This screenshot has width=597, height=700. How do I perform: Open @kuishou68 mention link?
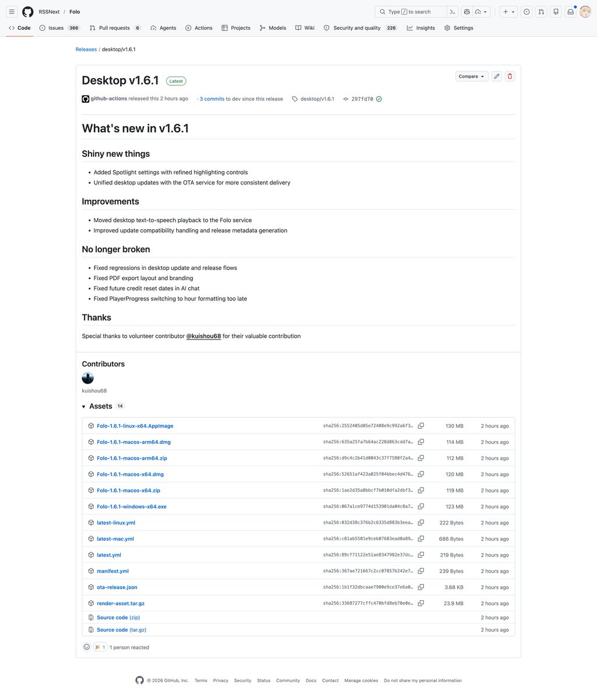pos(203,336)
